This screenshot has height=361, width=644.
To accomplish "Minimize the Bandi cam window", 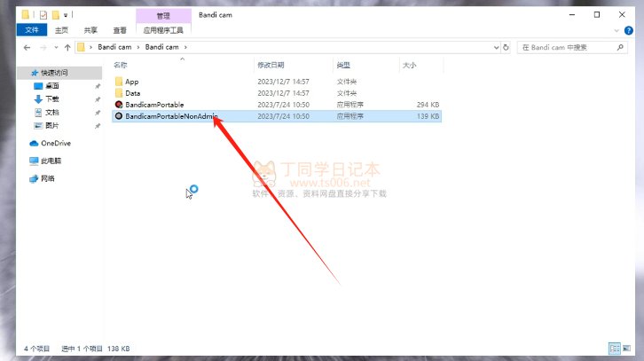I will tap(572, 15).
